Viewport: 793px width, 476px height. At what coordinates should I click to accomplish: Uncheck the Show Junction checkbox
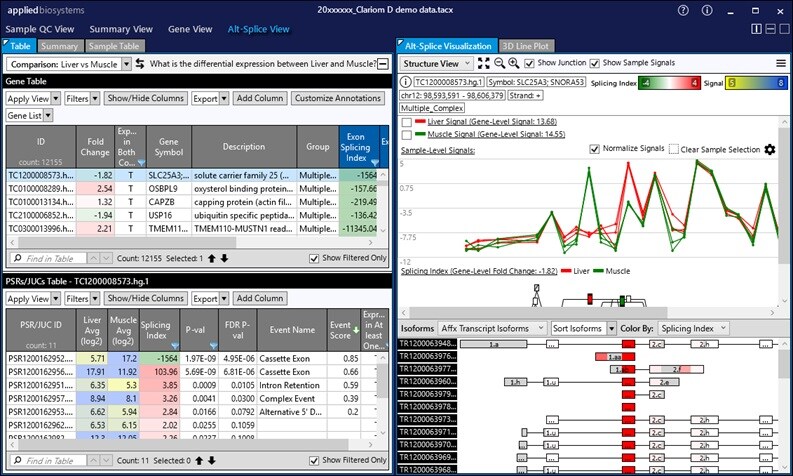click(x=528, y=63)
